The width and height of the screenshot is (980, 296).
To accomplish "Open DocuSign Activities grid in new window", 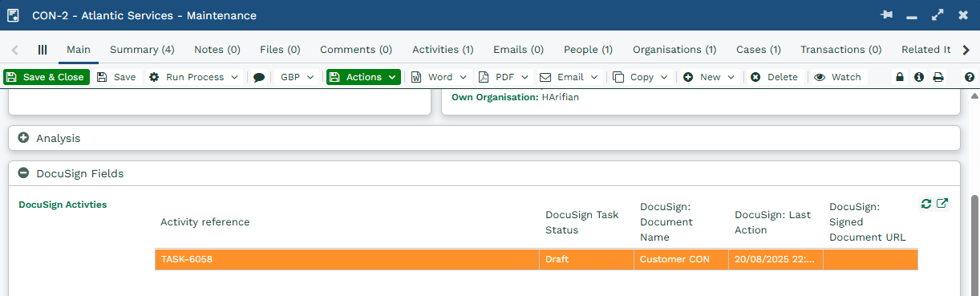I will click(x=942, y=204).
